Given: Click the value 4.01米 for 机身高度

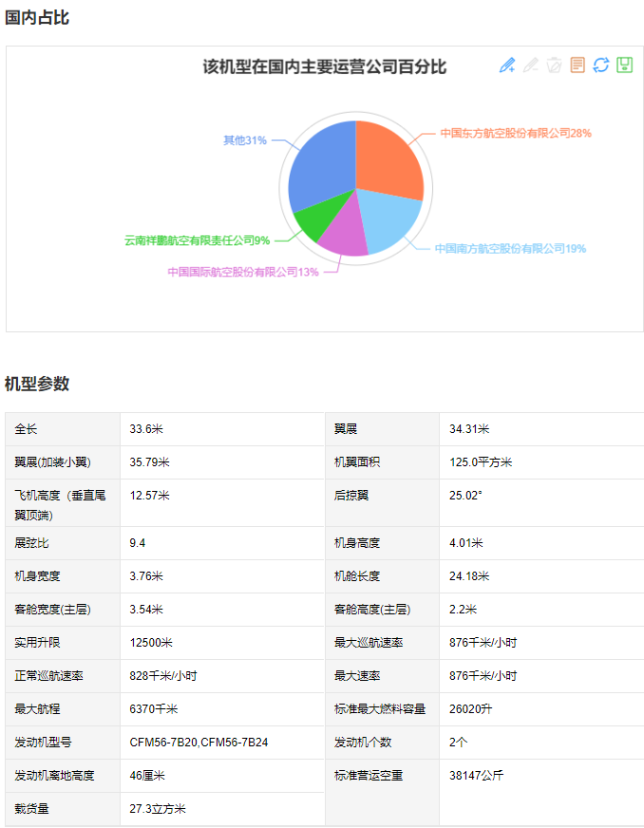Looking at the screenshot, I should [466, 543].
